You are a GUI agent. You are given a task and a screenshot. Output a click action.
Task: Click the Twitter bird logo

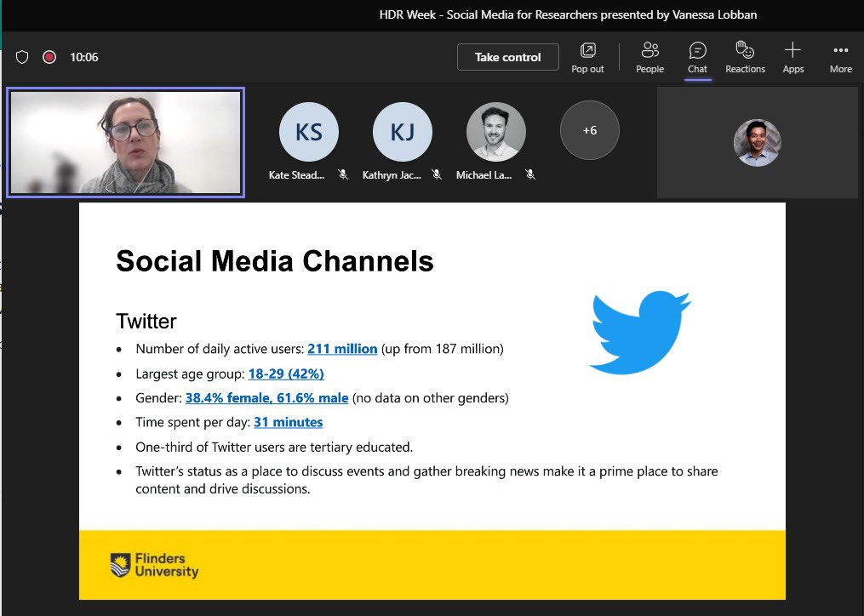click(x=640, y=332)
